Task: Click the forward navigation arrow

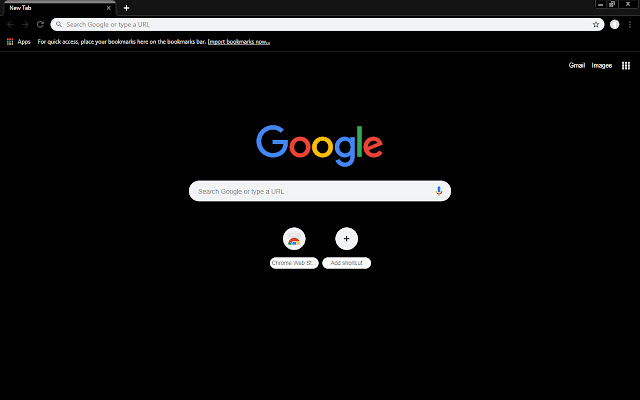Action: (25, 24)
